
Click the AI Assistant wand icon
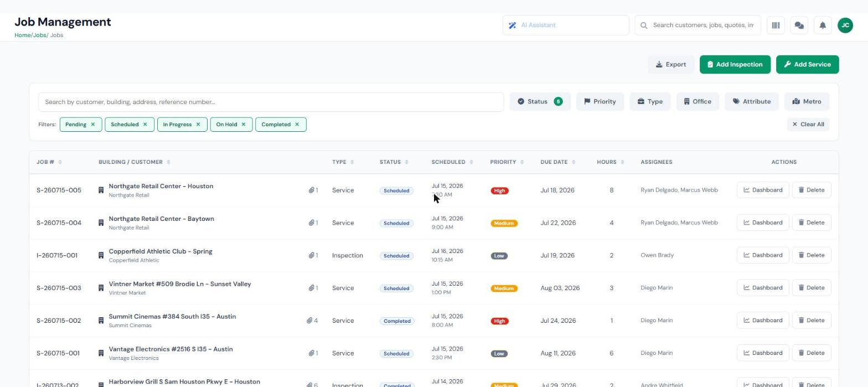click(x=513, y=25)
